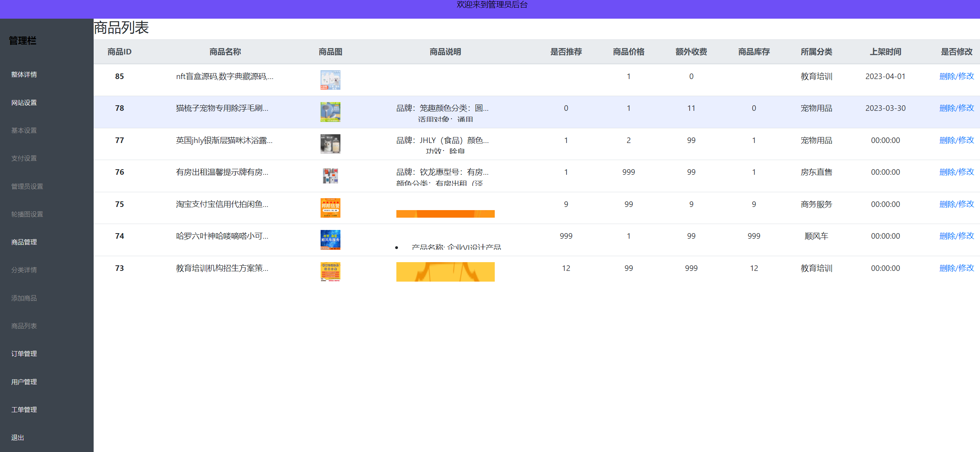
Task: Open 整体详情 in the sidebar
Action: [24, 74]
